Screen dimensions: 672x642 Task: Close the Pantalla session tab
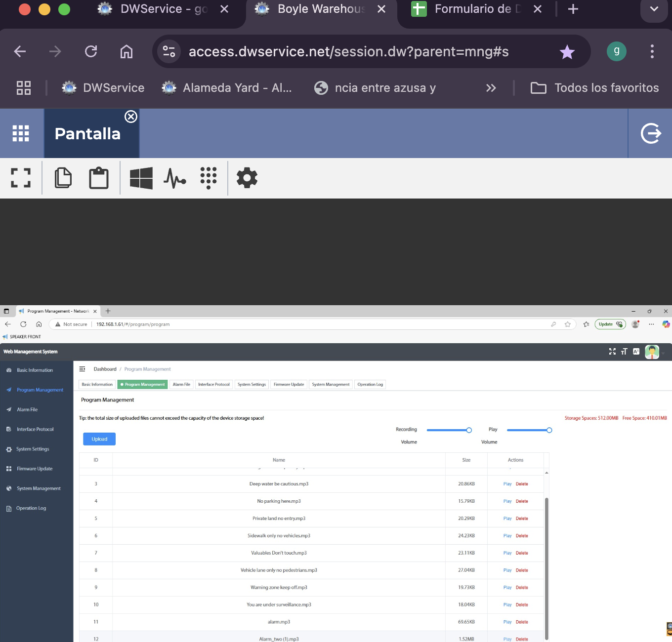coord(131,117)
